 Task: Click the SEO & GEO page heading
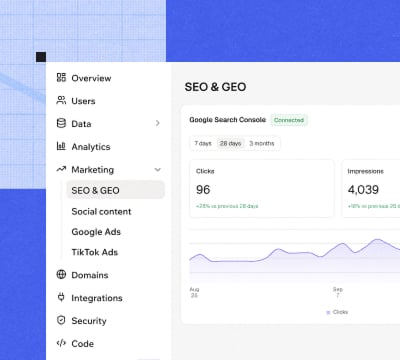215,87
